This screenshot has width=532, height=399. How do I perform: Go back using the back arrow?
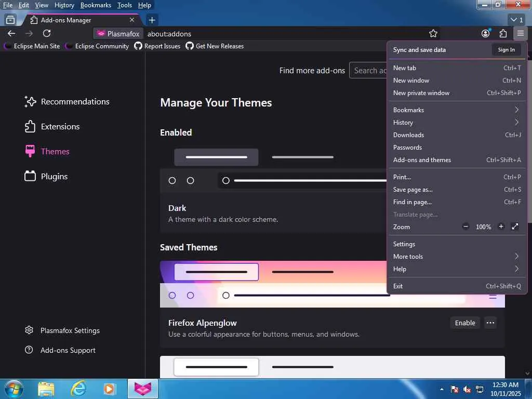pos(11,34)
